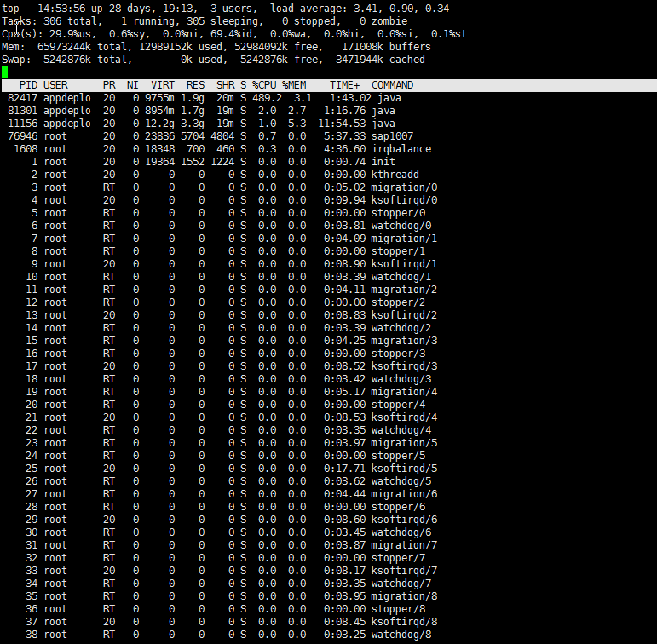The image size is (657, 644).
Task: Click the ksoftirqd/2 command
Action: click(404, 315)
